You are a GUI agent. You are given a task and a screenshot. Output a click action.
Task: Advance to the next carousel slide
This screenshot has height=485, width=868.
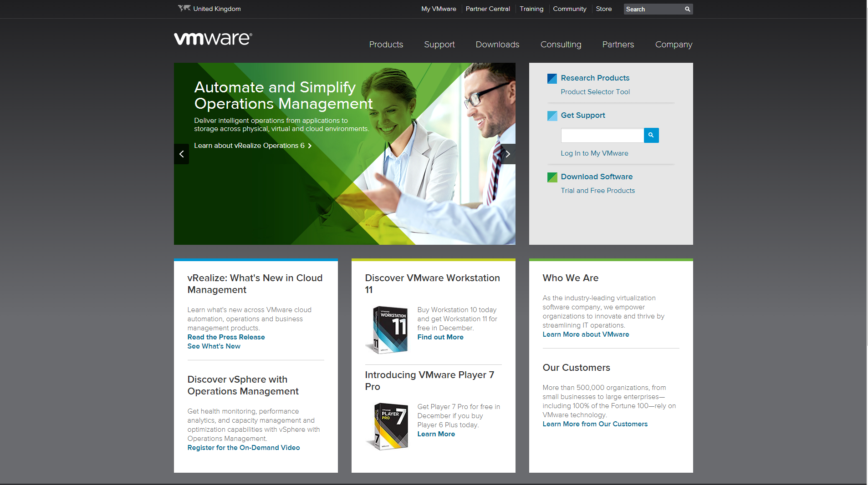[x=508, y=154]
